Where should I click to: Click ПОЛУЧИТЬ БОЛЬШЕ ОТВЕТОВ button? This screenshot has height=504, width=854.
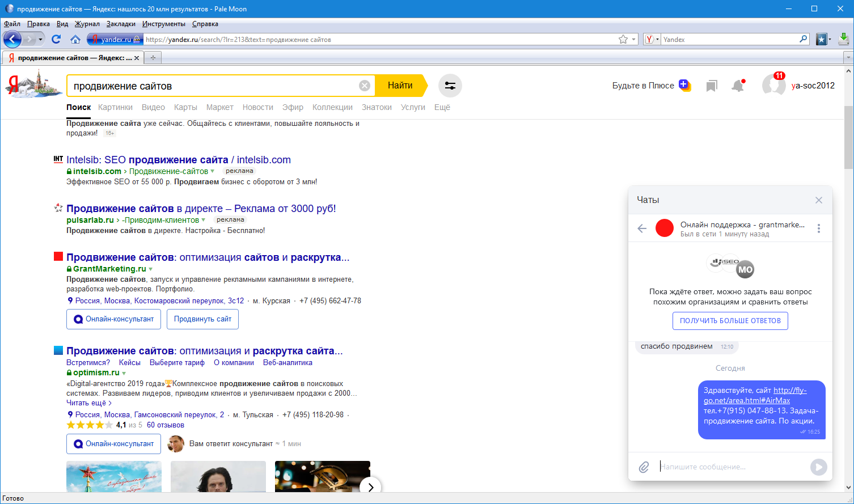coord(730,321)
